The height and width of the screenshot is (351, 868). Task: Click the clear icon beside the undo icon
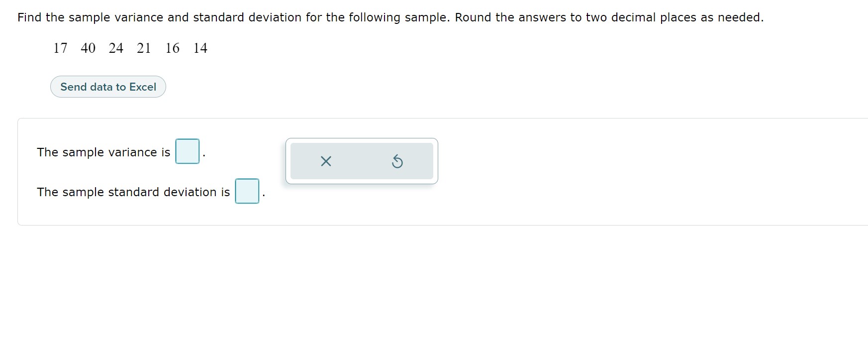(326, 161)
